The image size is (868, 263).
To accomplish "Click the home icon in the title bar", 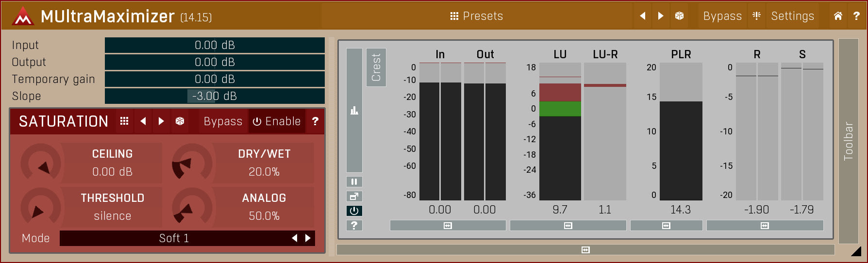I will click(838, 16).
